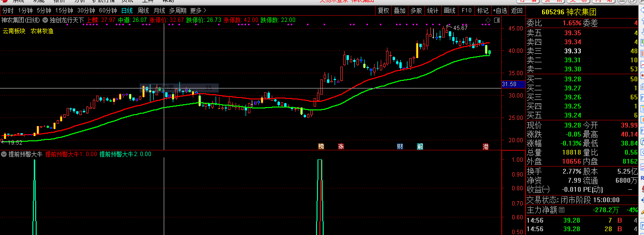Image resolution: width=644 pixels, height=235 pixels.
Task: Click the 19.52 low price label
Action: click(15, 142)
